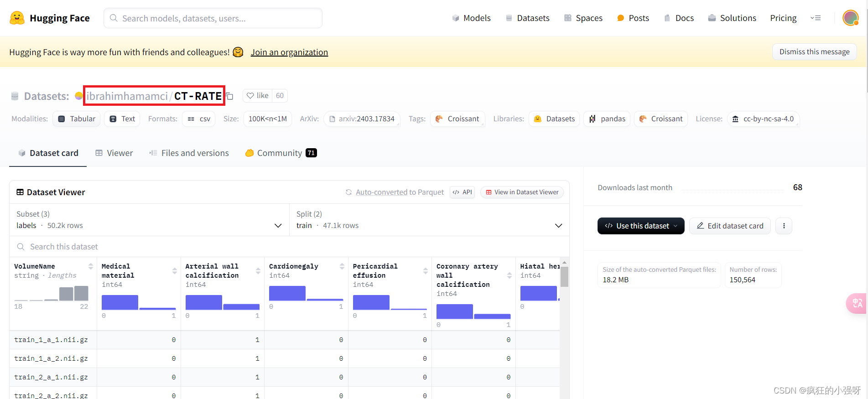Sort Arterial wall calcification column

click(x=258, y=271)
